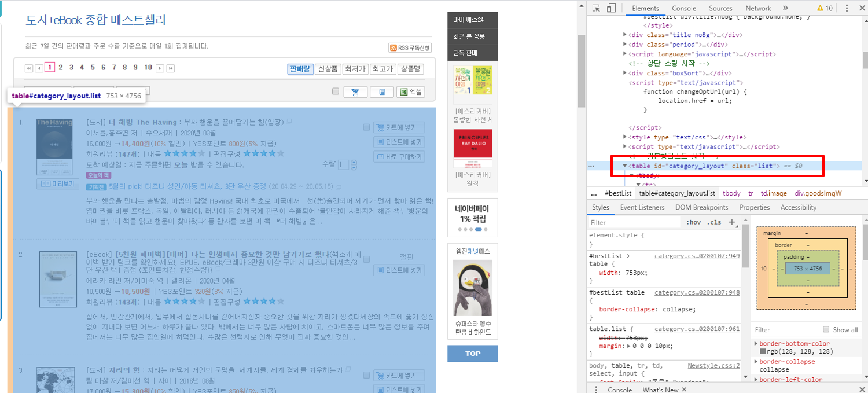868x393 pixels.
Task: Check the select-all checkbox in list toolbar
Action: 336,91
